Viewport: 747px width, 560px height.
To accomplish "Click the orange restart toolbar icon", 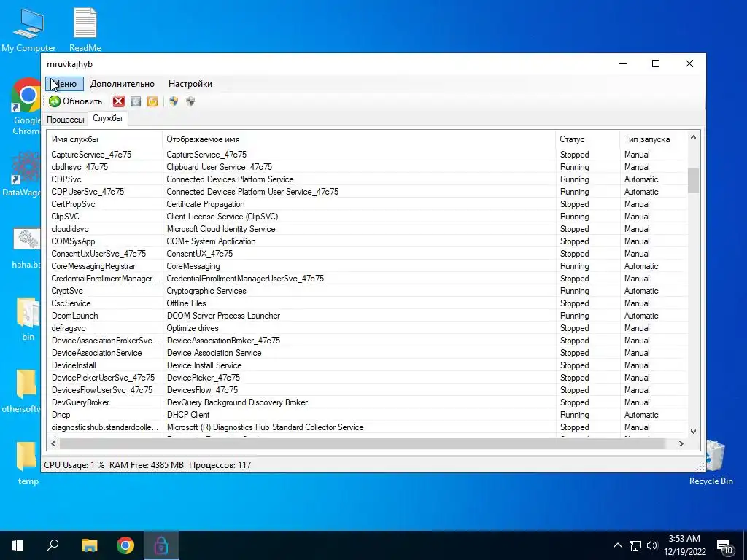I will [x=152, y=101].
